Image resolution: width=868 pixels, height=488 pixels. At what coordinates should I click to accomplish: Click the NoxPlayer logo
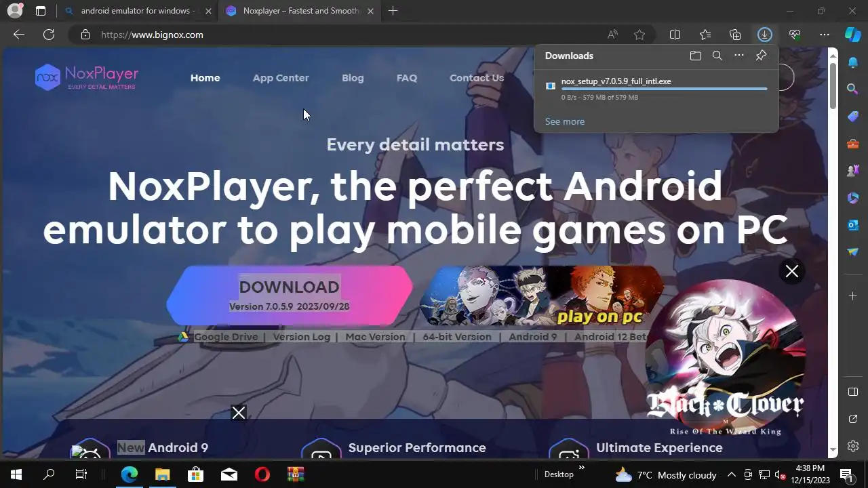click(87, 77)
